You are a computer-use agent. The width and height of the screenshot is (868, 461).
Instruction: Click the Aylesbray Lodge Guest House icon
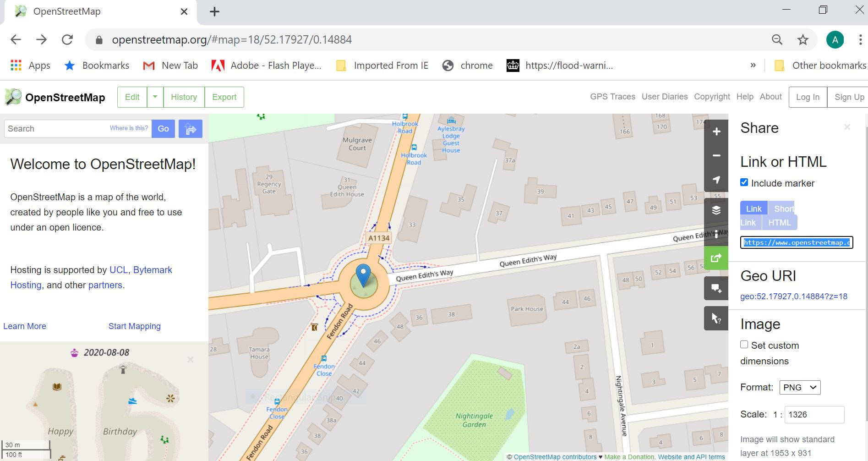tap(451, 121)
